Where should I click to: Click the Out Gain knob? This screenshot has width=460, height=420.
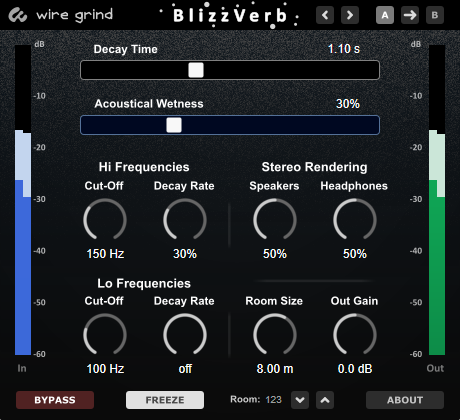pyautogui.click(x=355, y=334)
